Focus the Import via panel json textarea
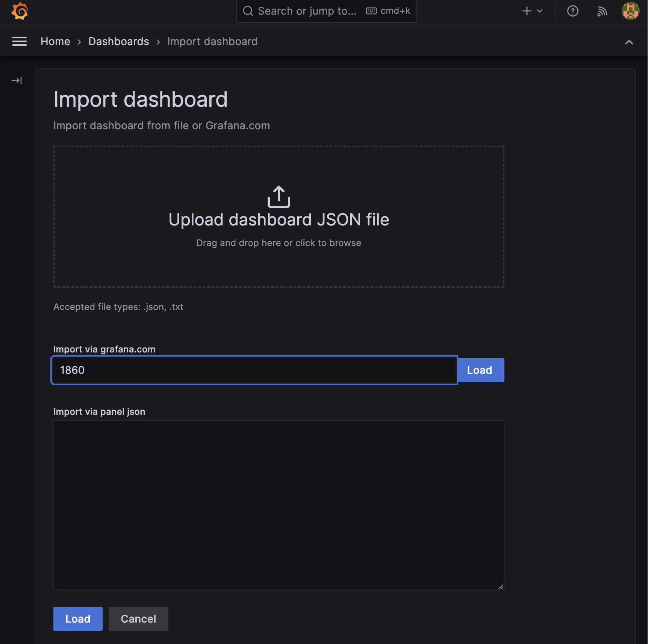648x644 pixels. 279,505
